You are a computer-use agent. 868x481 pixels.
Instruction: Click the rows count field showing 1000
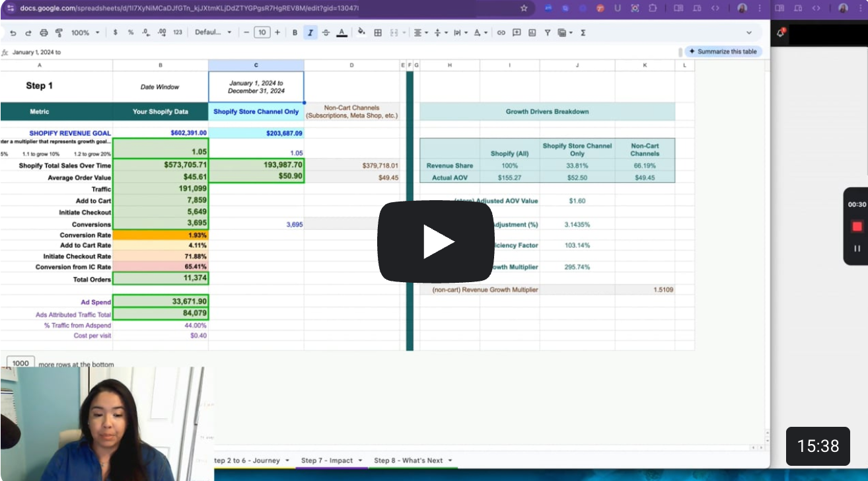(20, 363)
